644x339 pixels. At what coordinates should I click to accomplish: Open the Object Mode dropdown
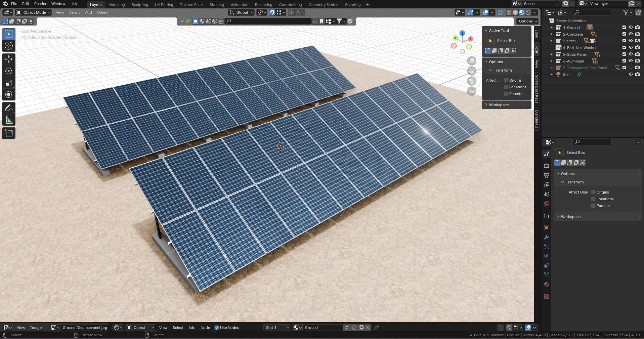(34, 12)
